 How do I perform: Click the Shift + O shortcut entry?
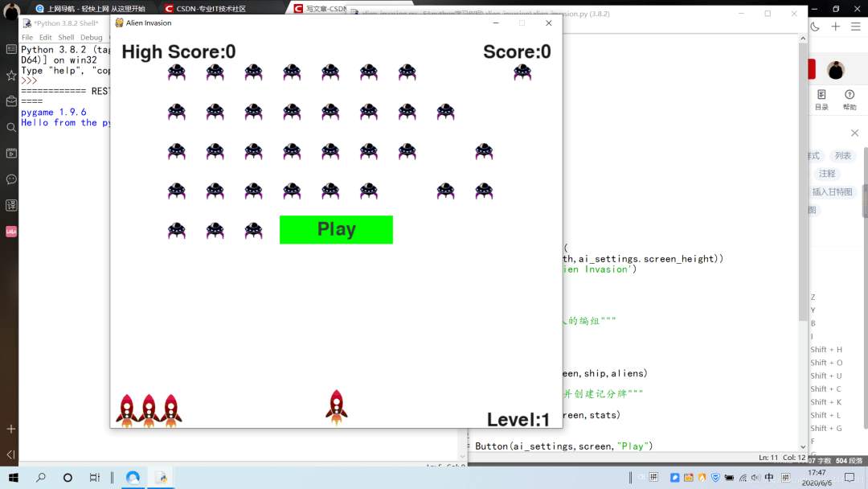(826, 363)
